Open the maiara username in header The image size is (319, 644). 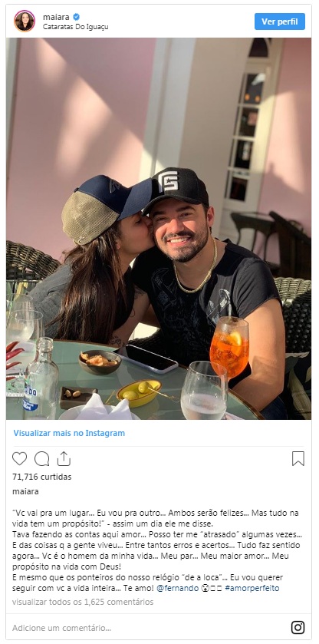pyautogui.click(x=56, y=17)
